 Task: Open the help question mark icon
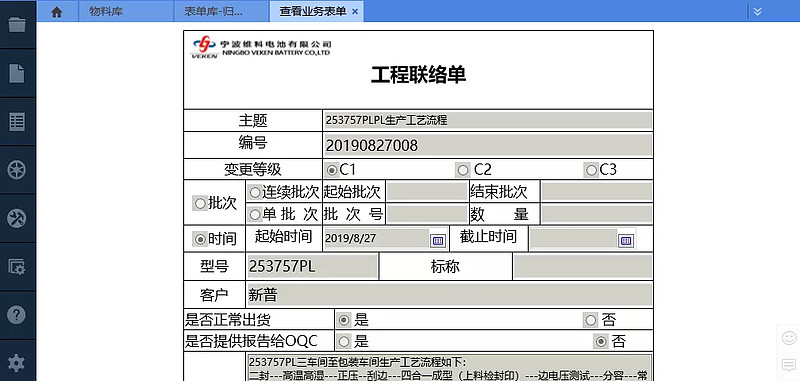tap(17, 315)
